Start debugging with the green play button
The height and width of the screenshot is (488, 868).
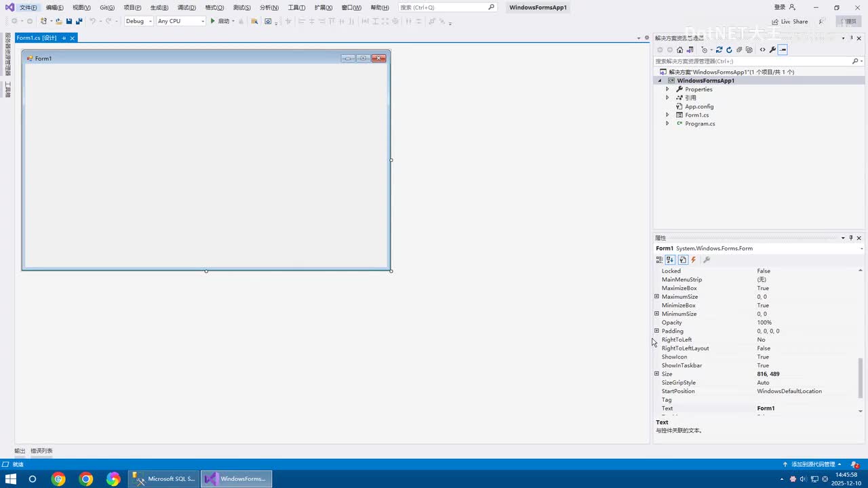pyautogui.click(x=212, y=21)
